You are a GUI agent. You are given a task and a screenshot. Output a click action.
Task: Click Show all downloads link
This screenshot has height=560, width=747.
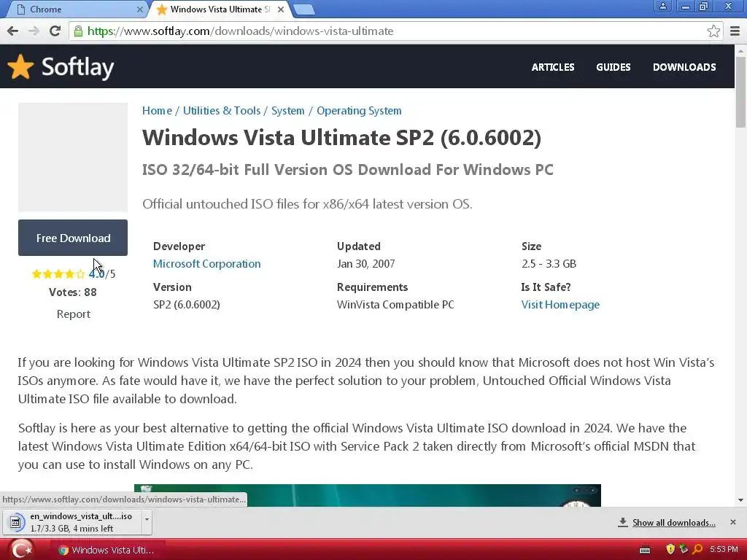pyautogui.click(x=673, y=523)
